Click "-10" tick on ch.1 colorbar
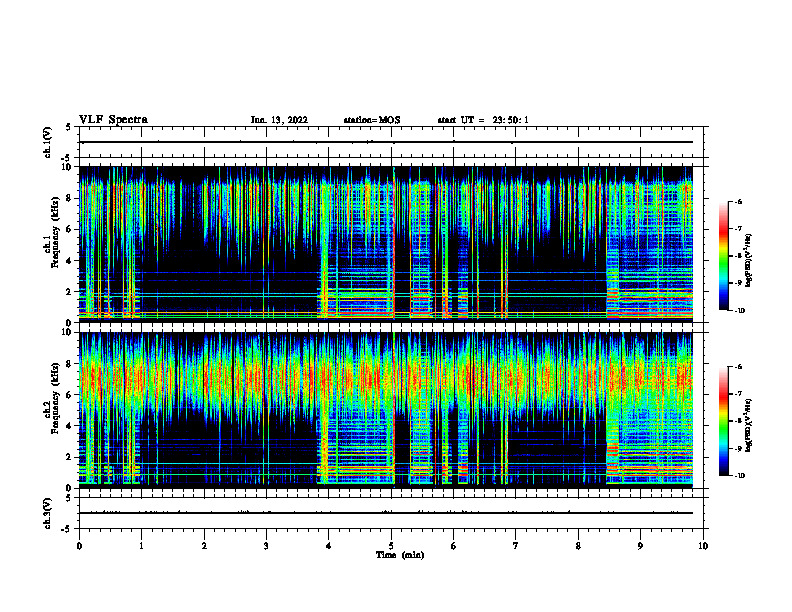792x612 pixels. (739, 311)
